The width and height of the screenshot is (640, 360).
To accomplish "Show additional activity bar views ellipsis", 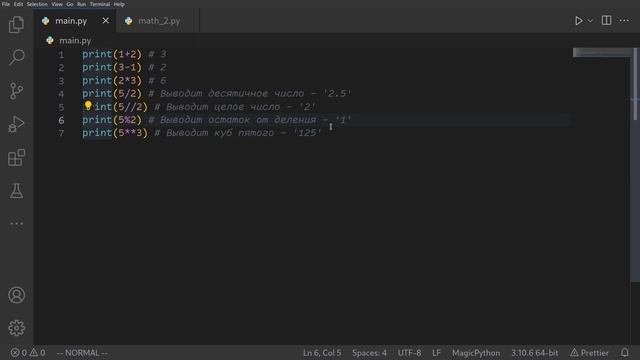I will tap(16, 224).
